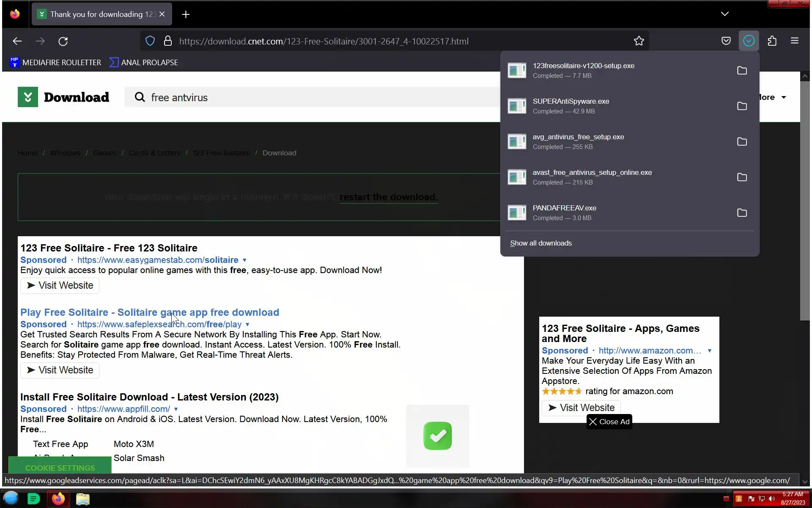Click the site padlock security icon
Image resolution: width=812 pixels, height=508 pixels.
click(168, 41)
